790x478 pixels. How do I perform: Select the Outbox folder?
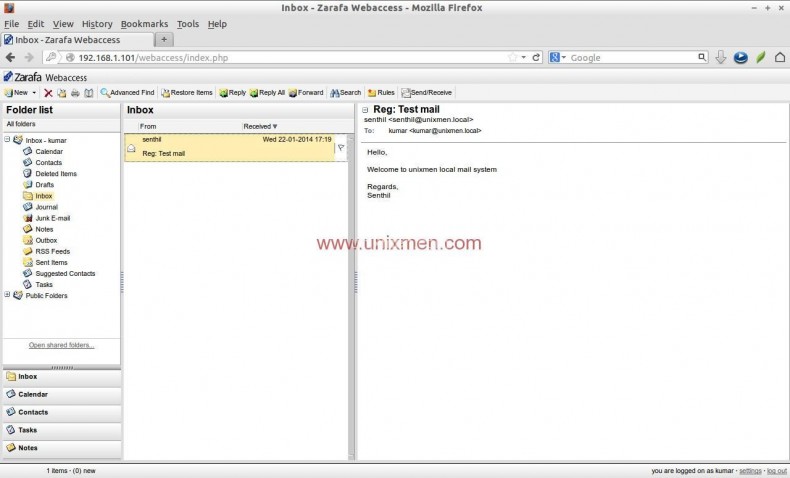46,240
